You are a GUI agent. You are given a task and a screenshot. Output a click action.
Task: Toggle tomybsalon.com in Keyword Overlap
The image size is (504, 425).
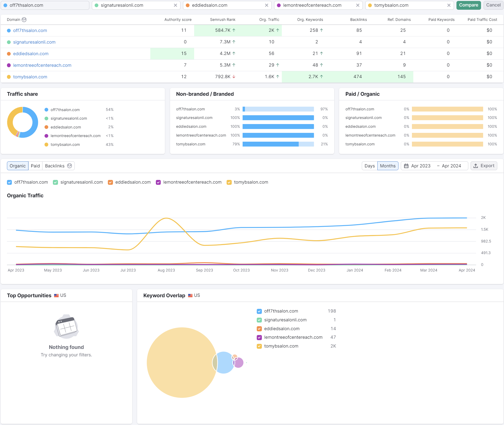[259, 346]
